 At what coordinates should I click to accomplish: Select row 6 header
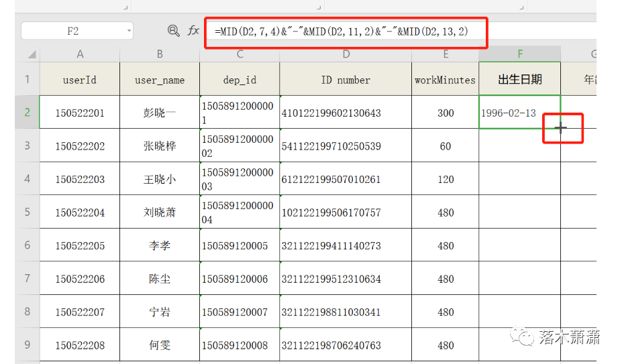click(28, 245)
